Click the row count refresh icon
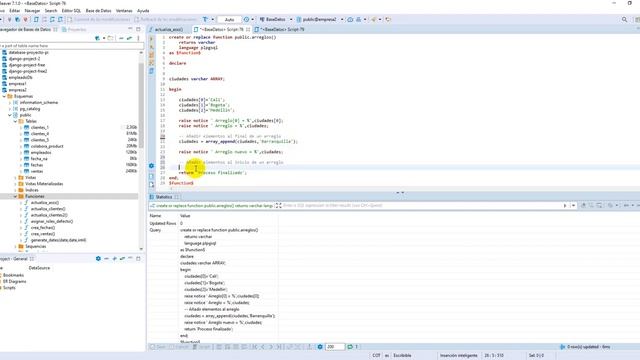Viewport: 640px width, 360px height. click(350, 347)
